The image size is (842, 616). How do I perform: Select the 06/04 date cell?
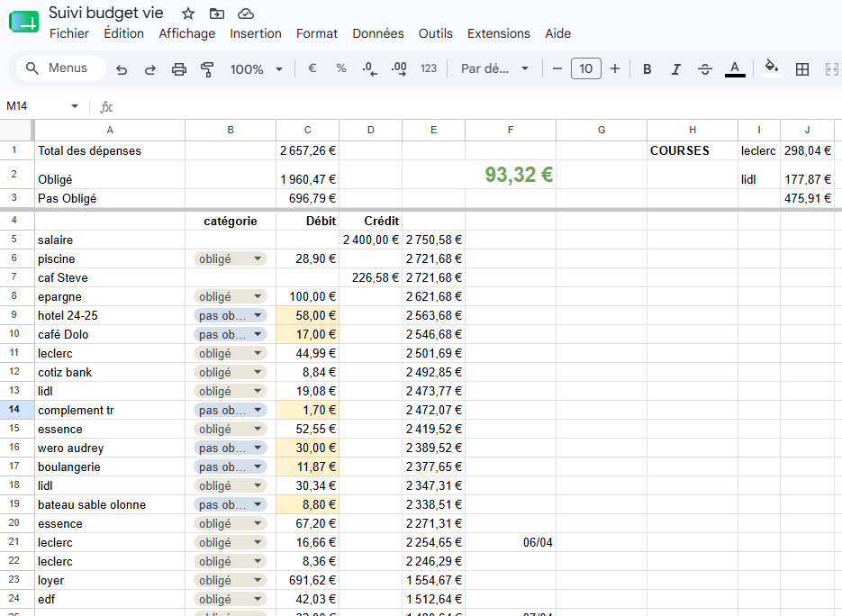[510, 542]
